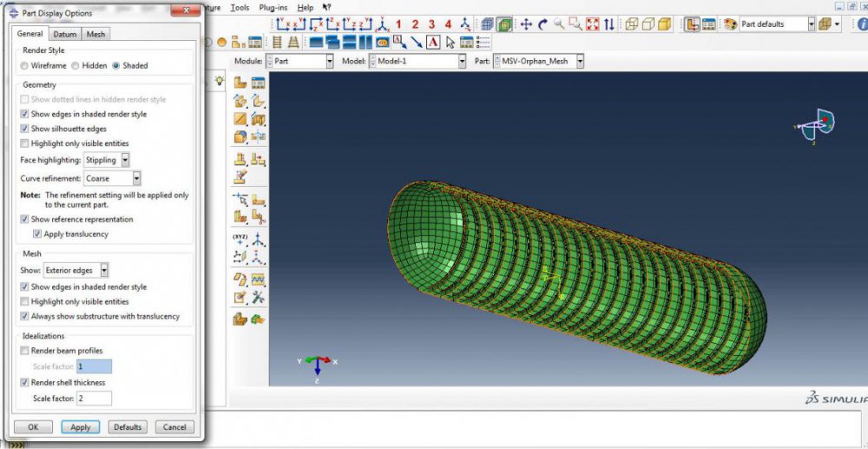Switch to the Datum tab
This screenshot has width=868, height=449.
click(x=64, y=34)
